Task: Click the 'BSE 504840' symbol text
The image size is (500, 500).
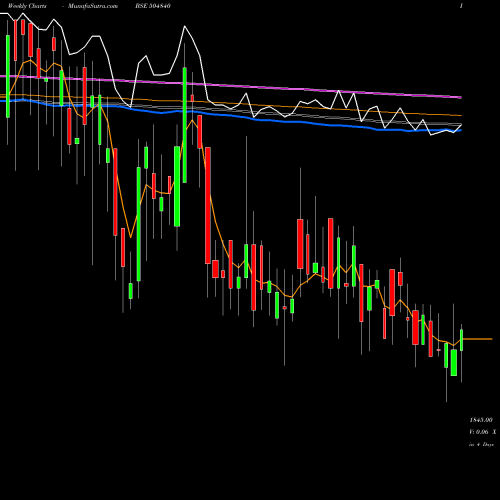Action: [x=153, y=6]
